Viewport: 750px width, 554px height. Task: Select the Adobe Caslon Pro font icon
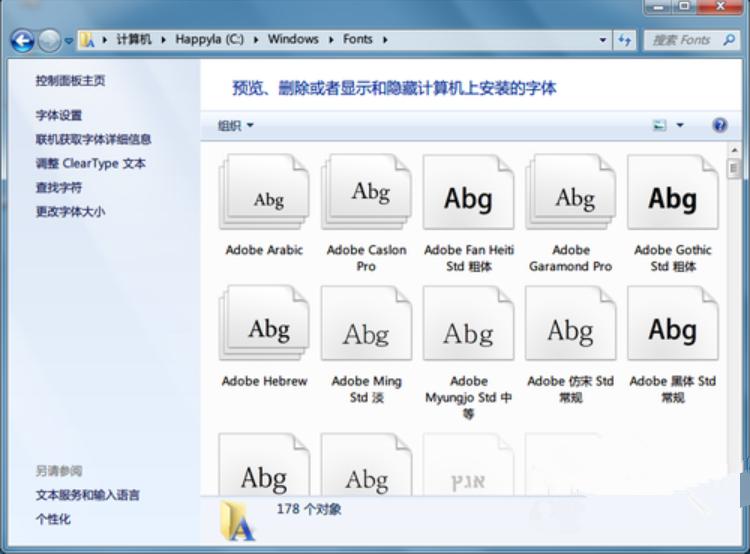[366, 191]
